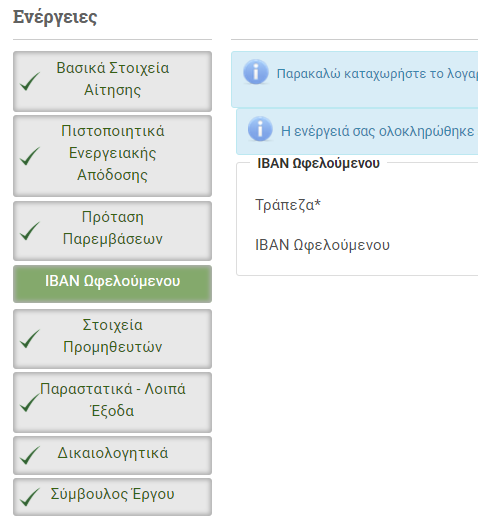Click checkmark icon beside Βασικά Στοιχεία Αίτησης
This screenshot has width=478, height=525.
tap(30, 81)
